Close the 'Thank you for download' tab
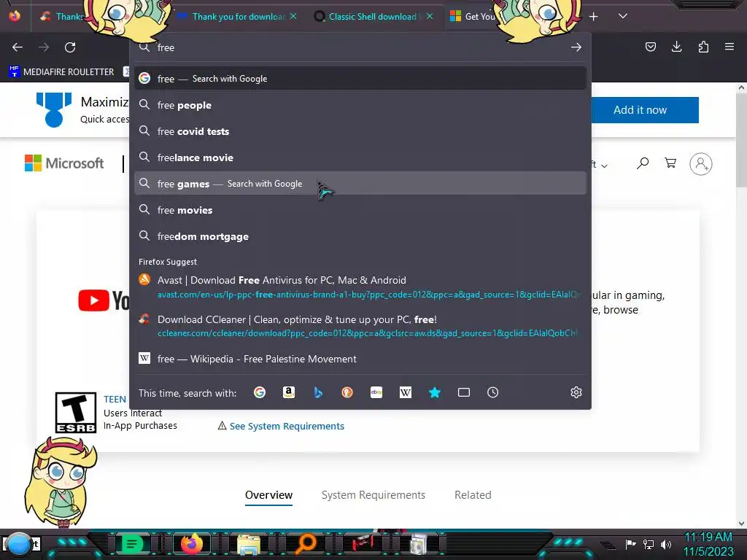Screen dimensions: 747x560 (293, 16)
